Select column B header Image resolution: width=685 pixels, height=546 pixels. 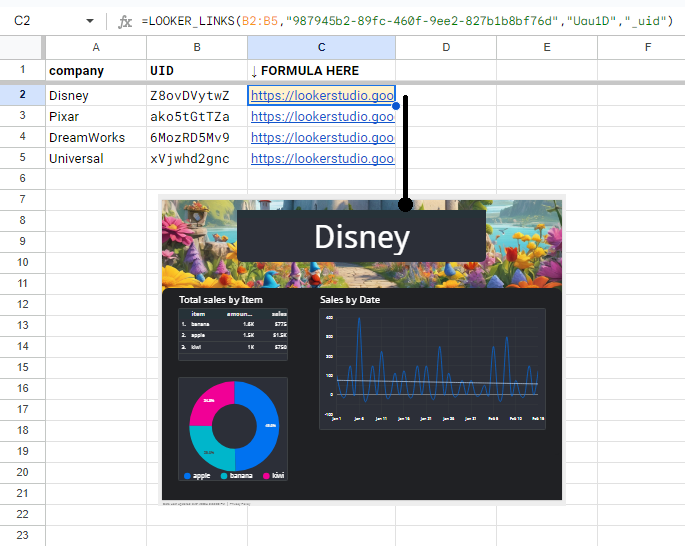pos(197,47)
